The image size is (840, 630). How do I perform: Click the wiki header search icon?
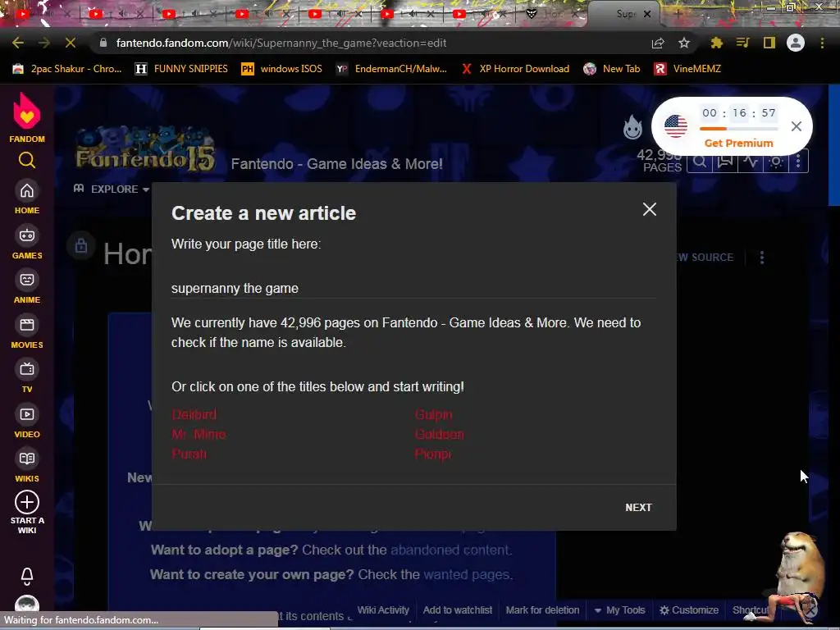[700, 162]
